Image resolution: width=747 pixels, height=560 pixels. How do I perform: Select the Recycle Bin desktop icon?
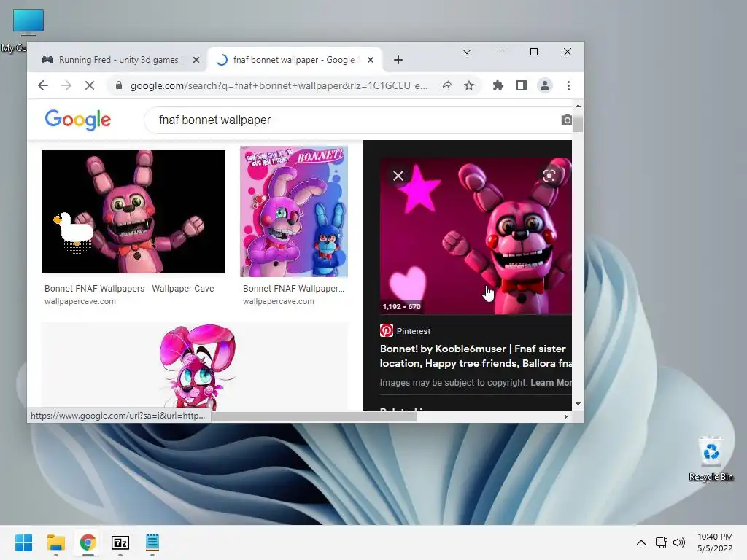pos(711,459)
